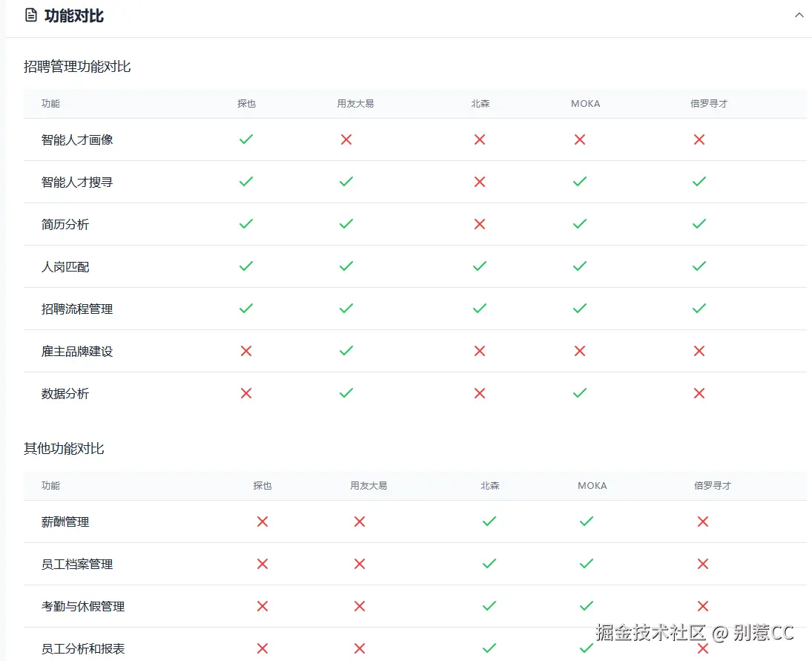Image resolution: width=812 pixels, height=661 pixels.
Task: Click the red cross for 探也 薪酬管理
Action: tap(263, 522)
